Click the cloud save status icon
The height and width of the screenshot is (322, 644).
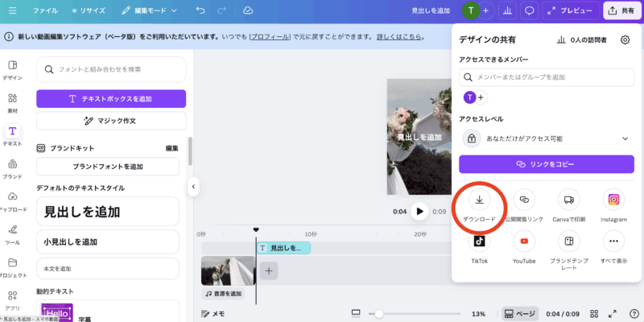pos(248,10)
